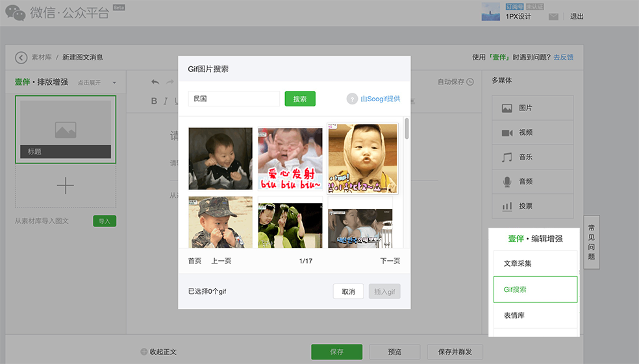
Task: Open the 图片 image media option
Action: tap(532, 108)
